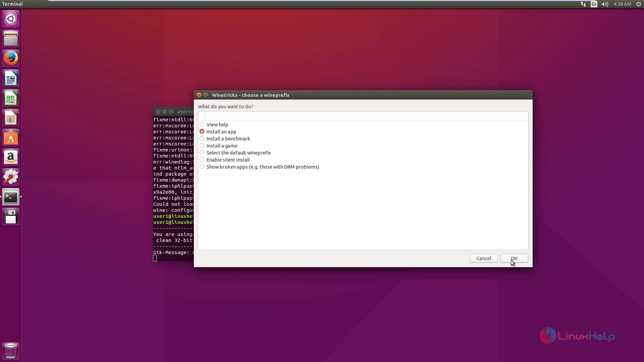Close the Winetricks dialog window
The width and height of the screenshot is (644, 362).
pyautogui.click(x=199, y=95)
